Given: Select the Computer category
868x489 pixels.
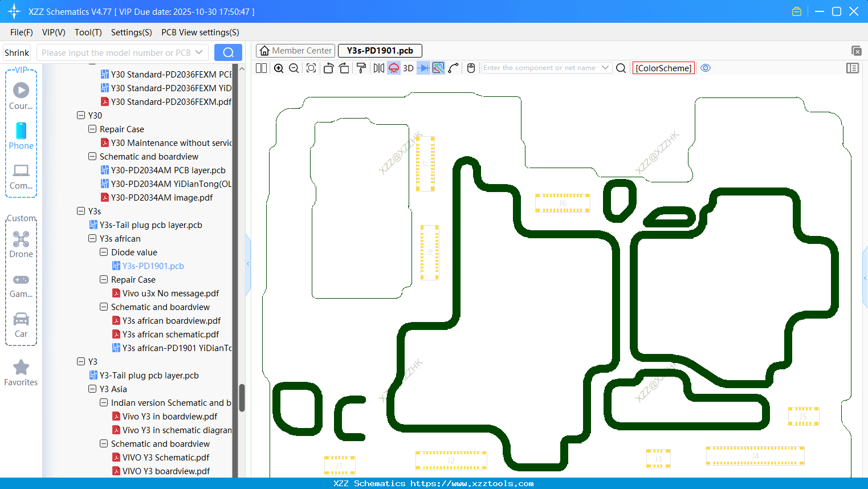Looking at the screenshot, I should coord(21,176).
